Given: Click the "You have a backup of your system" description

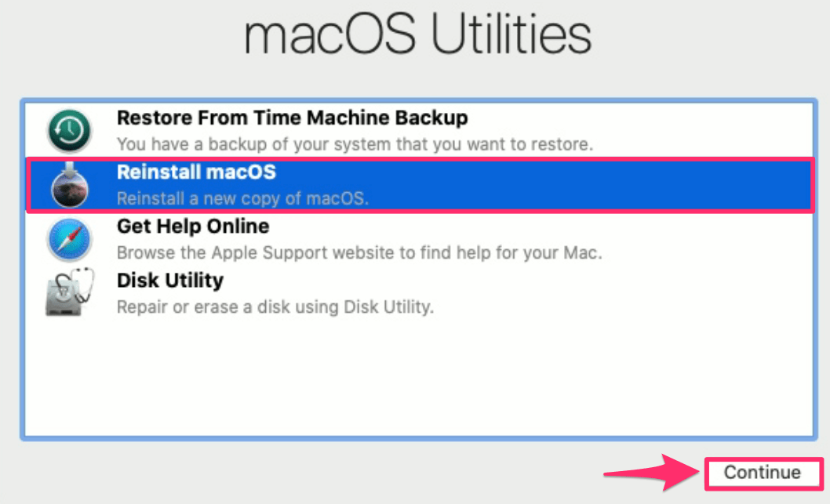Looking at the screenshot, I should point(355,144).
